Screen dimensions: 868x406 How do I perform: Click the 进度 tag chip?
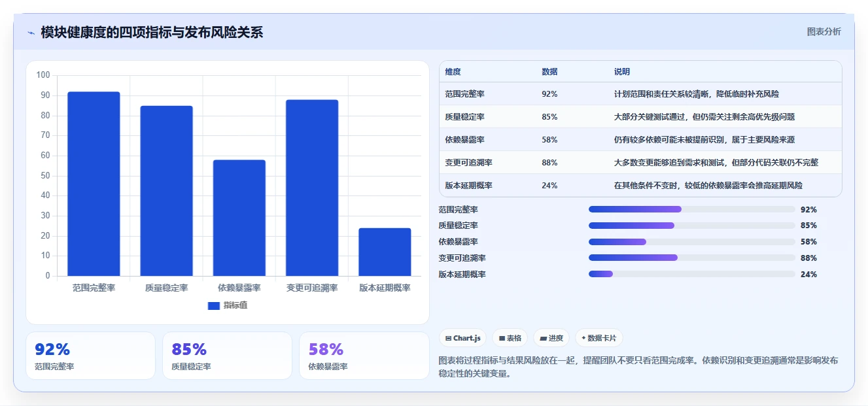pos(551,338)
